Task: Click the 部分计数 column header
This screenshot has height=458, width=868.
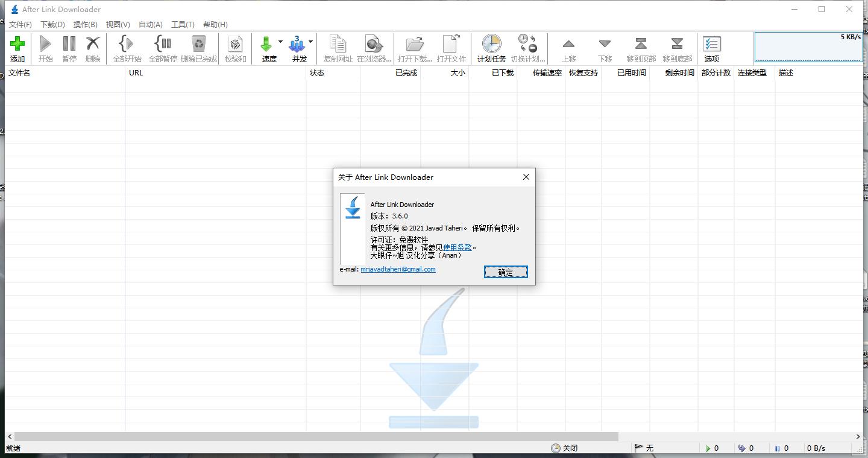Action: coord(716,73)
